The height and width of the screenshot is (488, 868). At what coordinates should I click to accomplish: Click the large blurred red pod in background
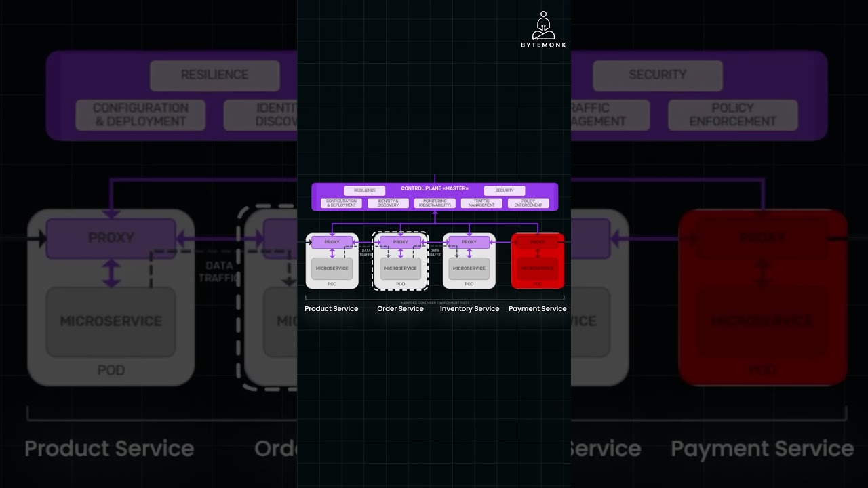tap(763, 298)
